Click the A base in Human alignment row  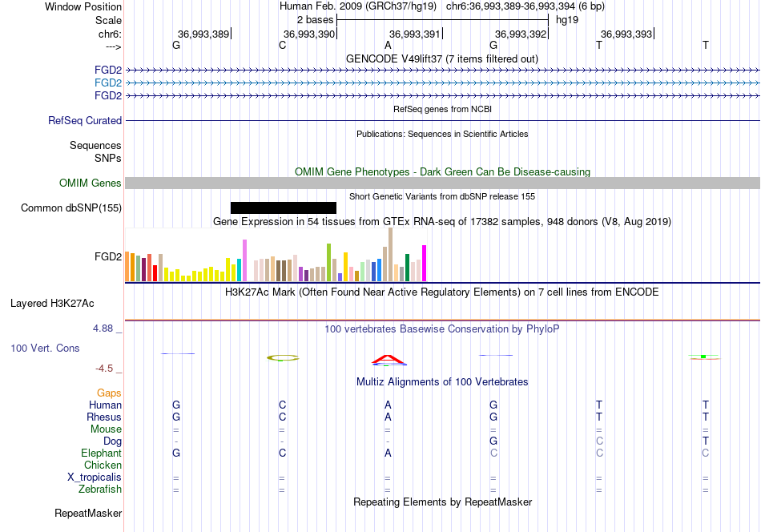coord(388,405)
